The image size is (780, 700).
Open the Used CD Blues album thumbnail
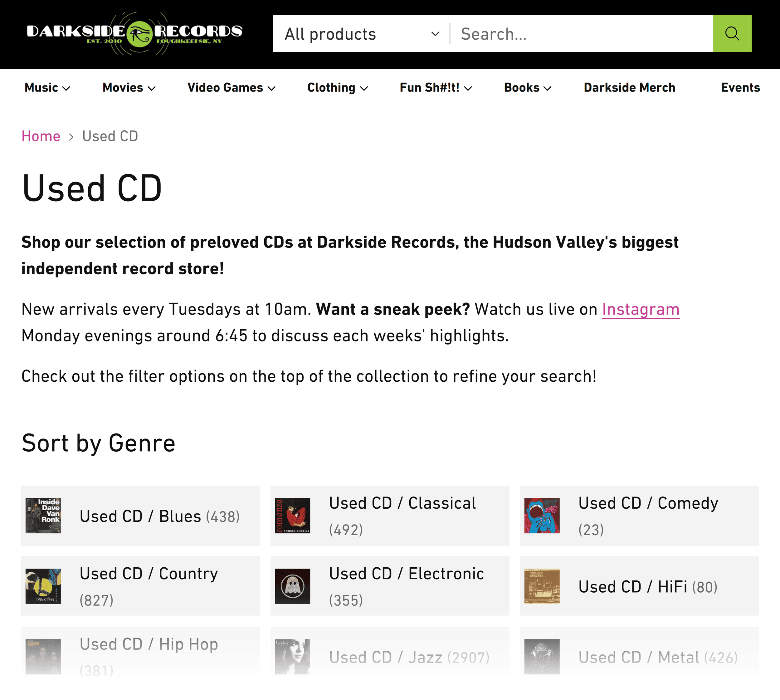coord(43,515)
